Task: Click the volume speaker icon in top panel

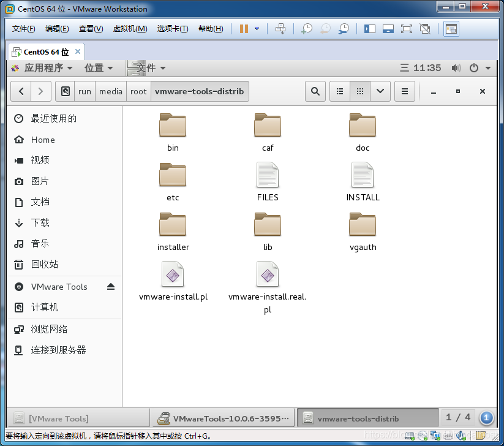Action: [456, 68]
